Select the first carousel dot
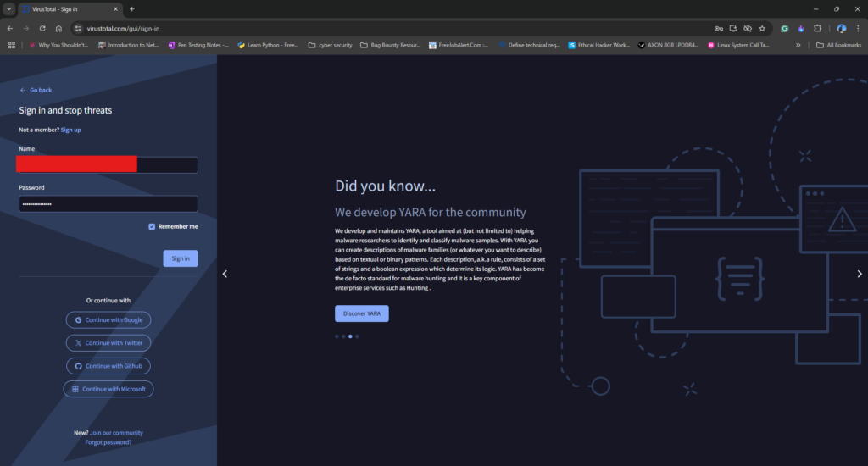The width and height of the screenshot is (868, 466). pyautogui.click(x=337, y=336)
